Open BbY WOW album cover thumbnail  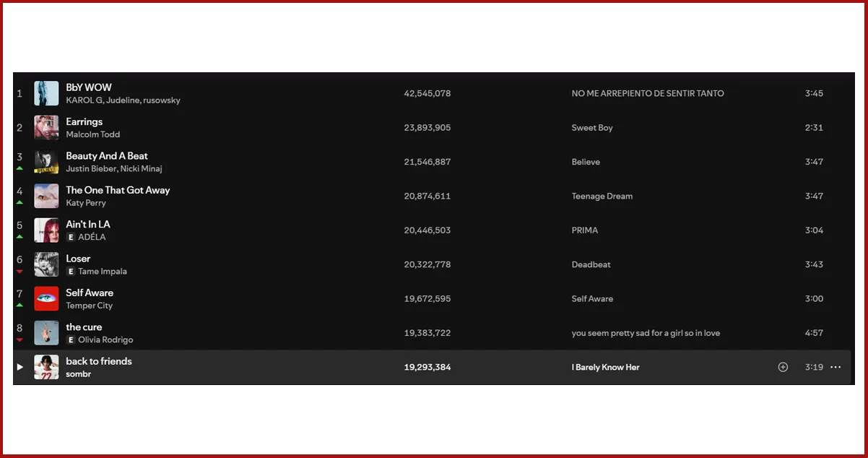click(x=46, y=93)
